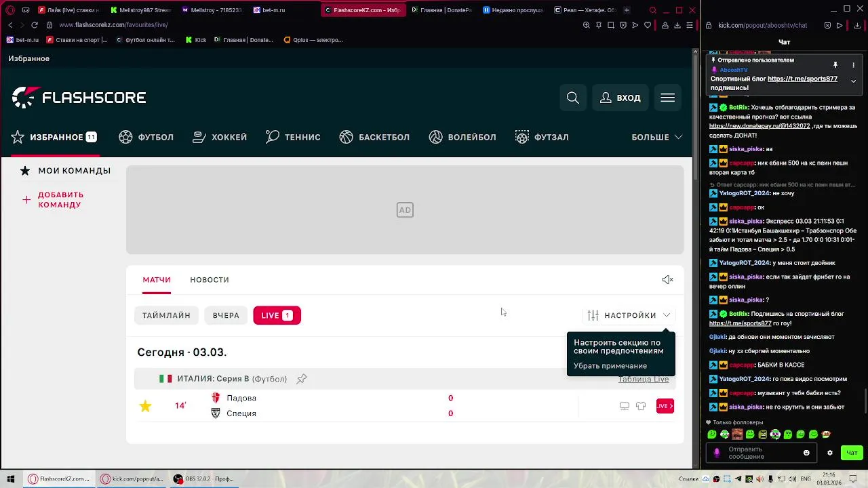Screen dimensions: 868x488
Task: Open ИТАЛИЯ: Серия B league link
Action: [x=232, y=379]
